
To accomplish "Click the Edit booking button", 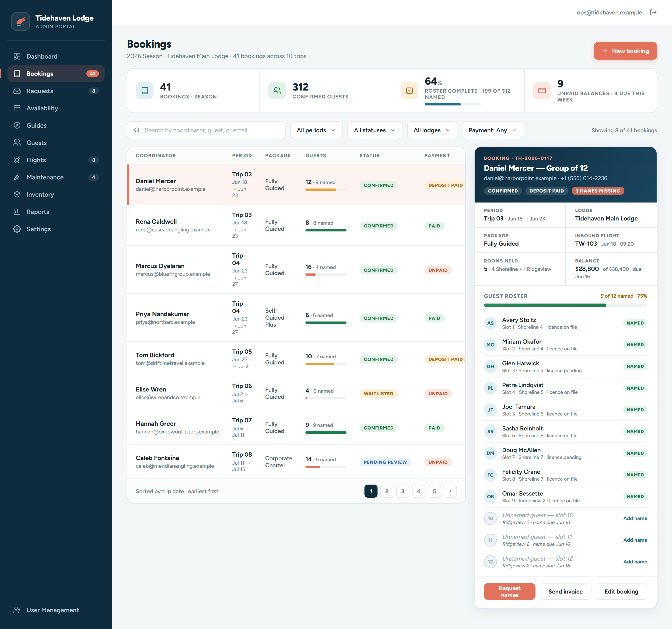I will point(621,591).
